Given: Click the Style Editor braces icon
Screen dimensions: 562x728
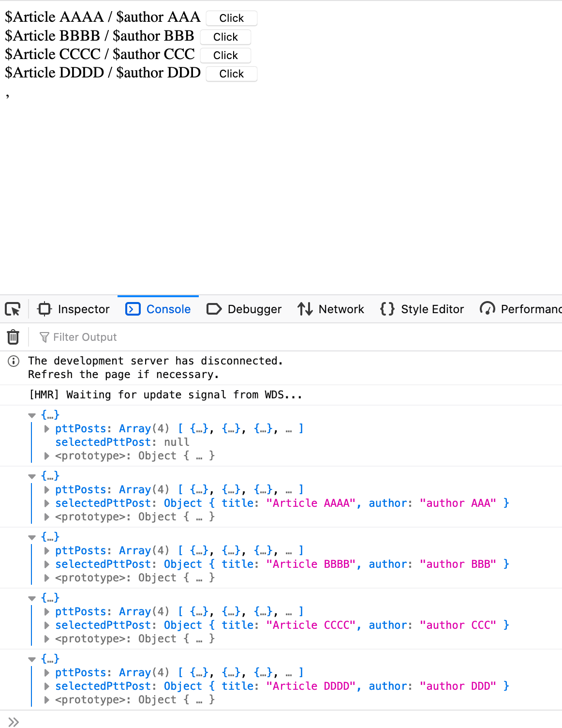Looking at the screenshot, I should (x=387, y=309).
